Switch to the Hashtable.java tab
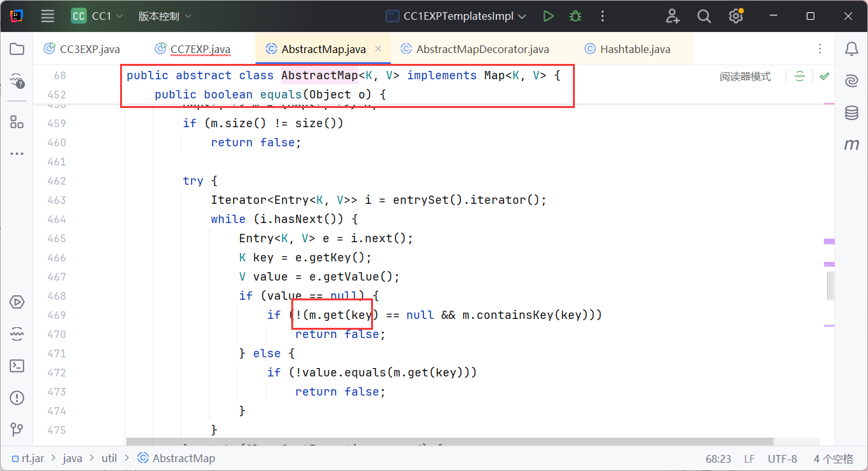Image resolution: width=868 pixels, height=471 pixels. (x=635, y=49)
